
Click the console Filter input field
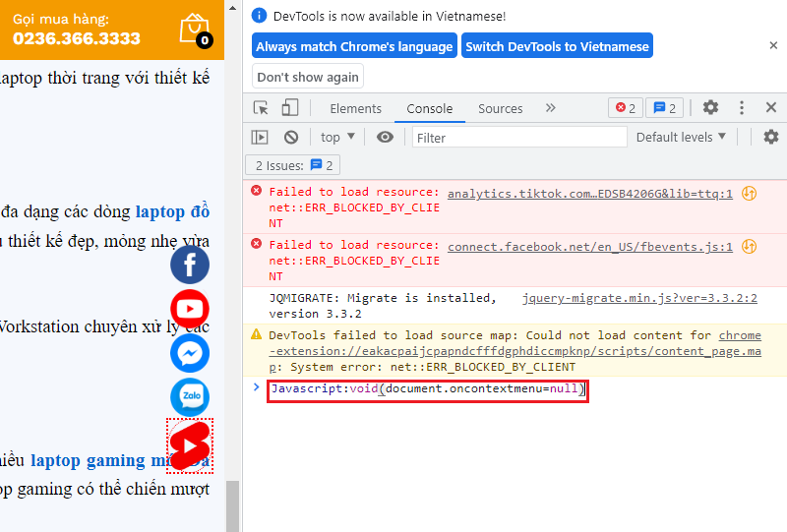pos(519,137)
